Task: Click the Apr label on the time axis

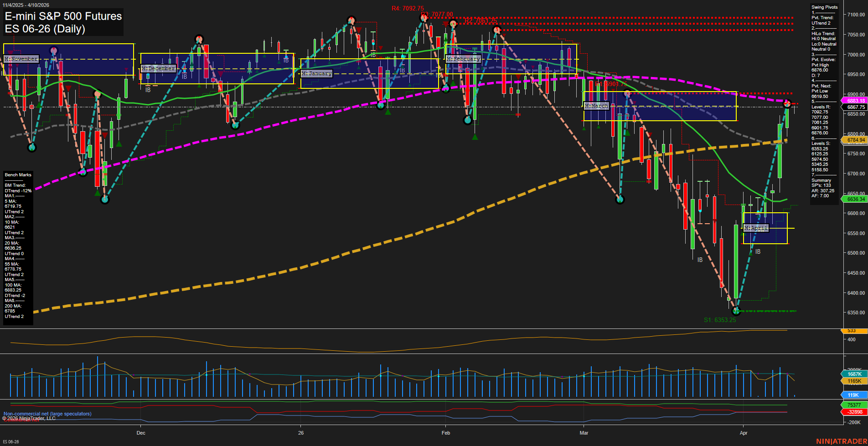Action: (744, 433)
